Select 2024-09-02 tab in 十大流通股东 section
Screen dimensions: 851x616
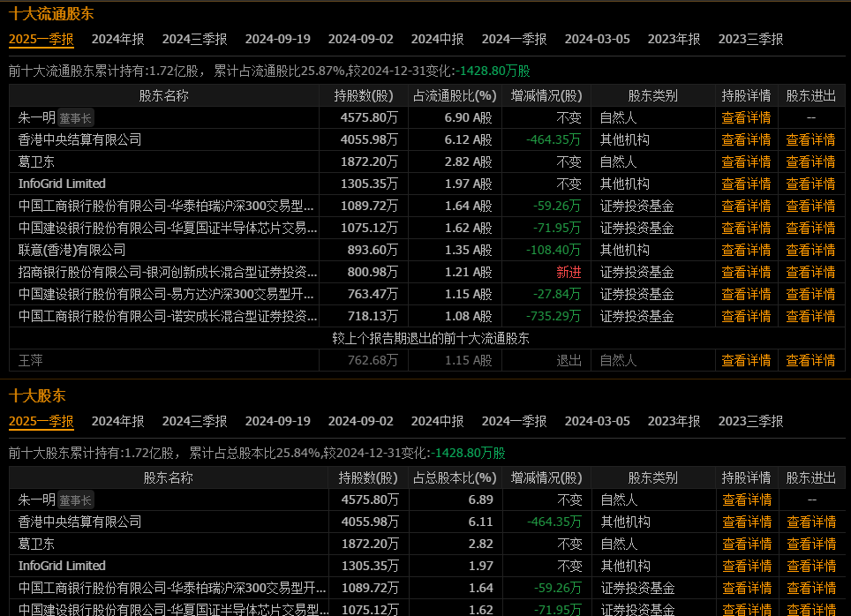coord(360,39)
